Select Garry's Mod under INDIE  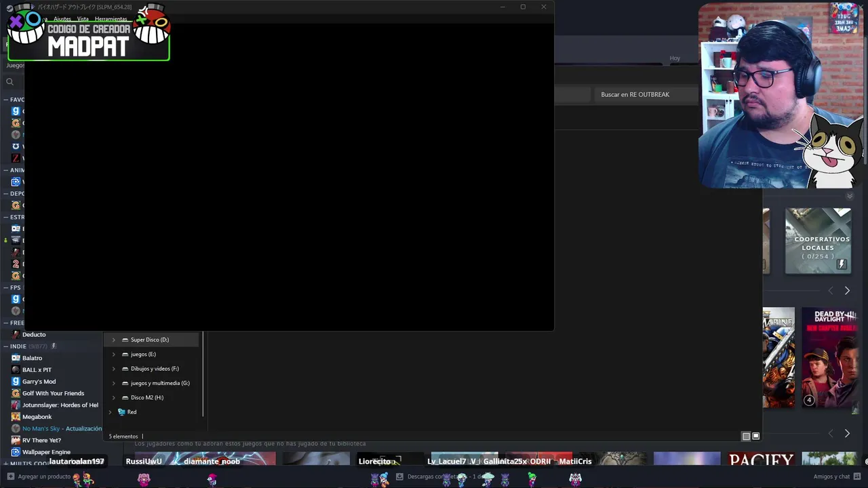tap(39, 382)
